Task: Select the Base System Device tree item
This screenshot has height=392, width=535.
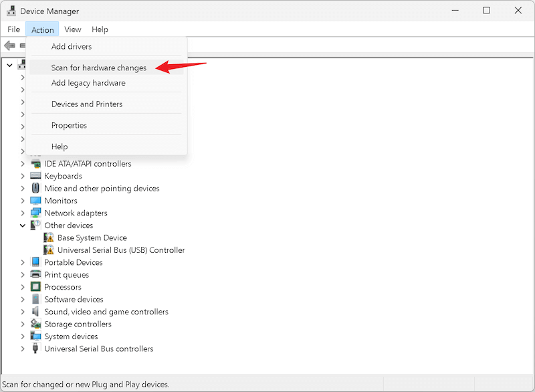Action: [92, 237]
